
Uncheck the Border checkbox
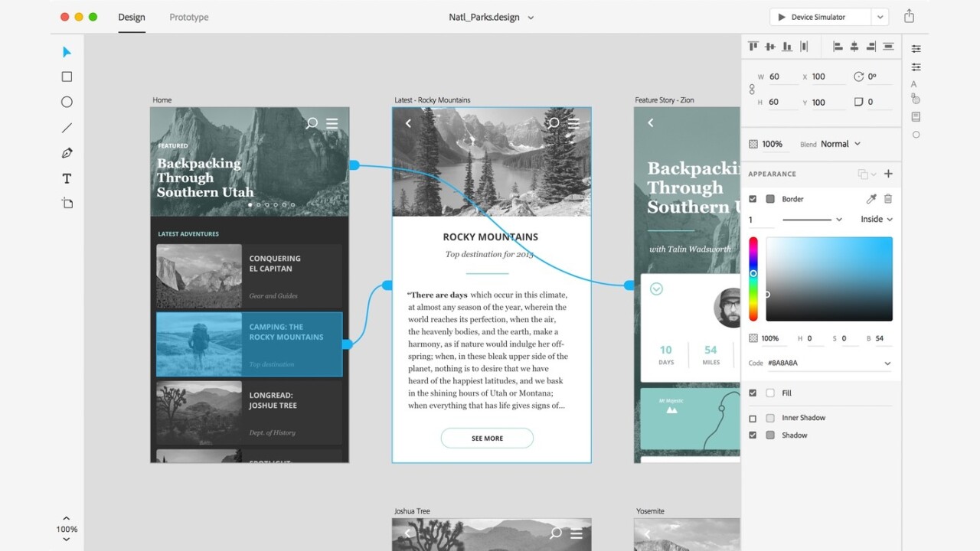753,199
